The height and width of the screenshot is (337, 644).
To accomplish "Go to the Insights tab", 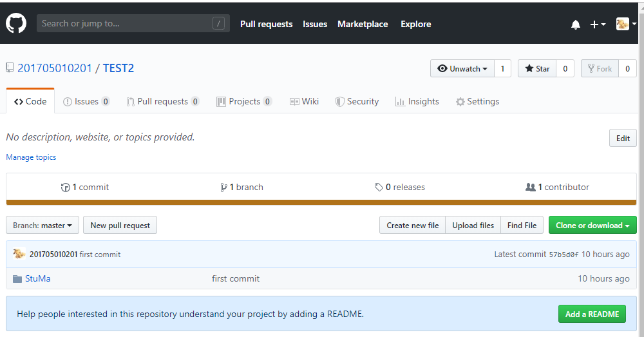I will 417,102.
